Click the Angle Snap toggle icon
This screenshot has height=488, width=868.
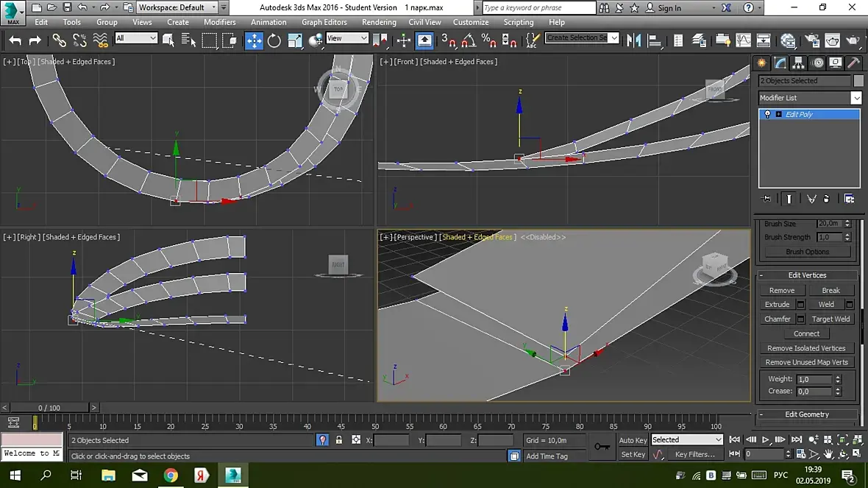point(468,40)
